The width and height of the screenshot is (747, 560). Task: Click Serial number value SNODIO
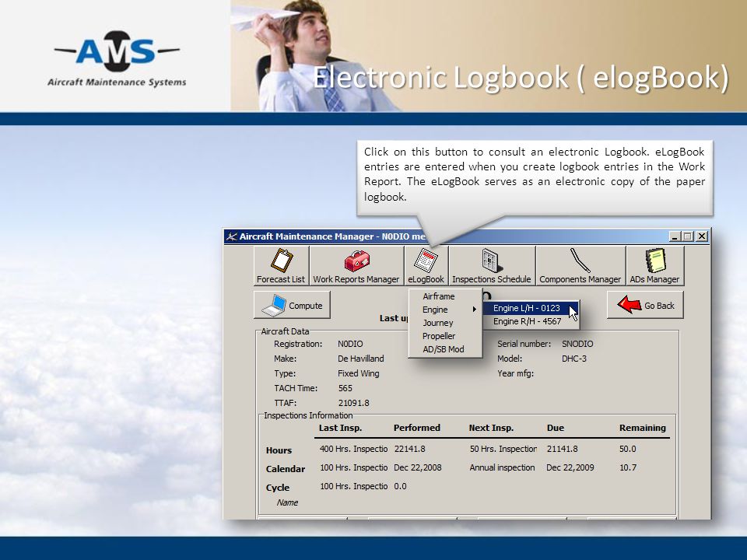pos(577,344)
